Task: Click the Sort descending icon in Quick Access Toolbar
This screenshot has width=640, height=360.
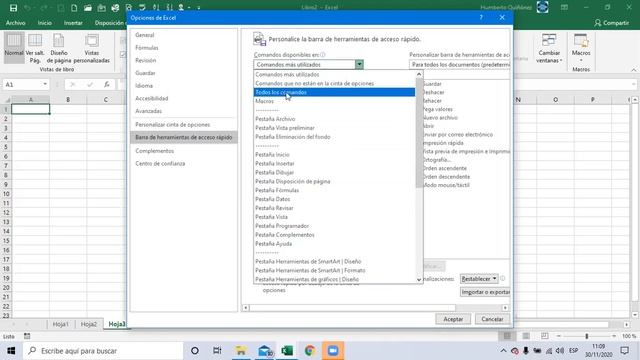Action: (x=170, y=8)
